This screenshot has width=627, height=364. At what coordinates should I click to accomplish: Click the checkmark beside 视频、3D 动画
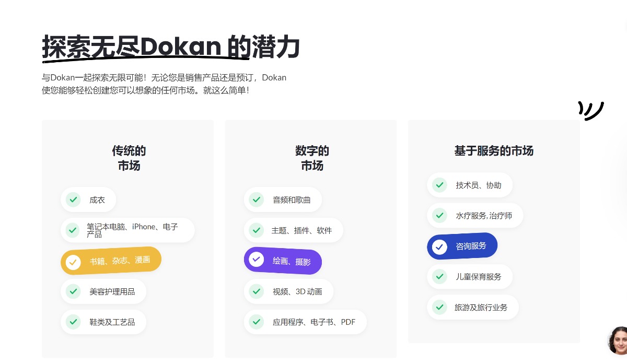[257, 291]
